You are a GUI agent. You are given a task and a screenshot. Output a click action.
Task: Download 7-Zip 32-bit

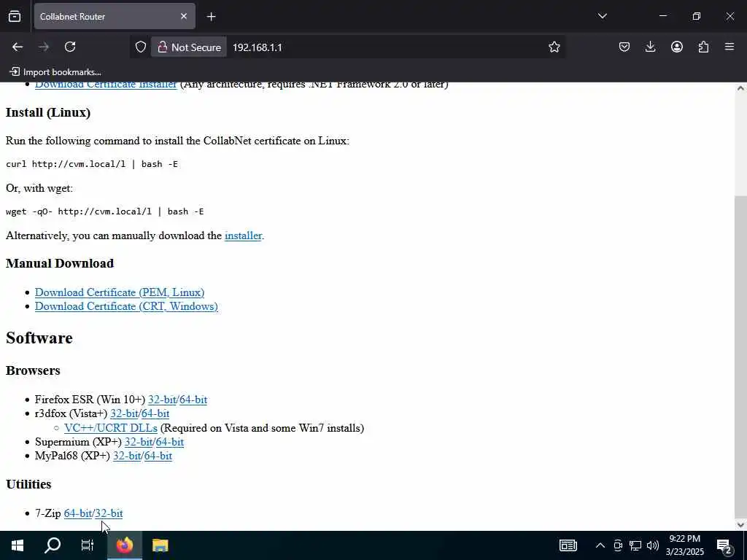click(109, 513)
